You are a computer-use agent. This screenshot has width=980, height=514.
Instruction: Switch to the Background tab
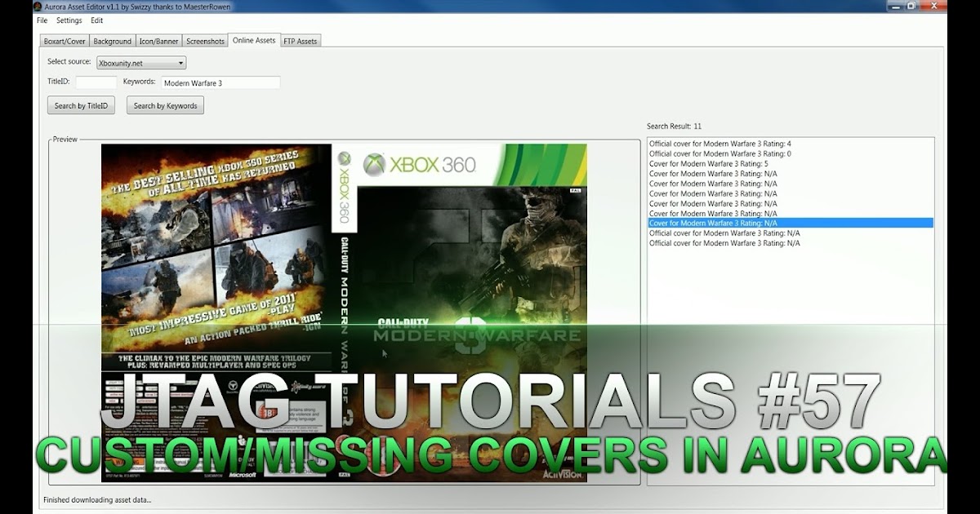point(112,41)
